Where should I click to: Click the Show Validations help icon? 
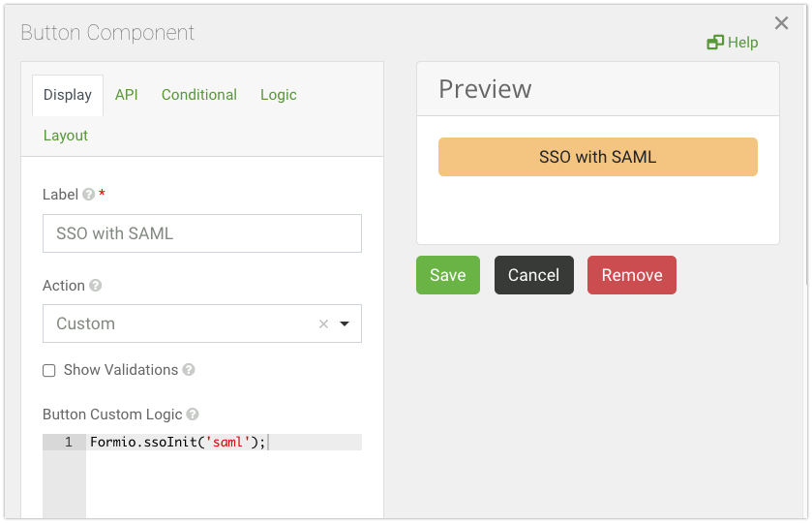(189, 370)
